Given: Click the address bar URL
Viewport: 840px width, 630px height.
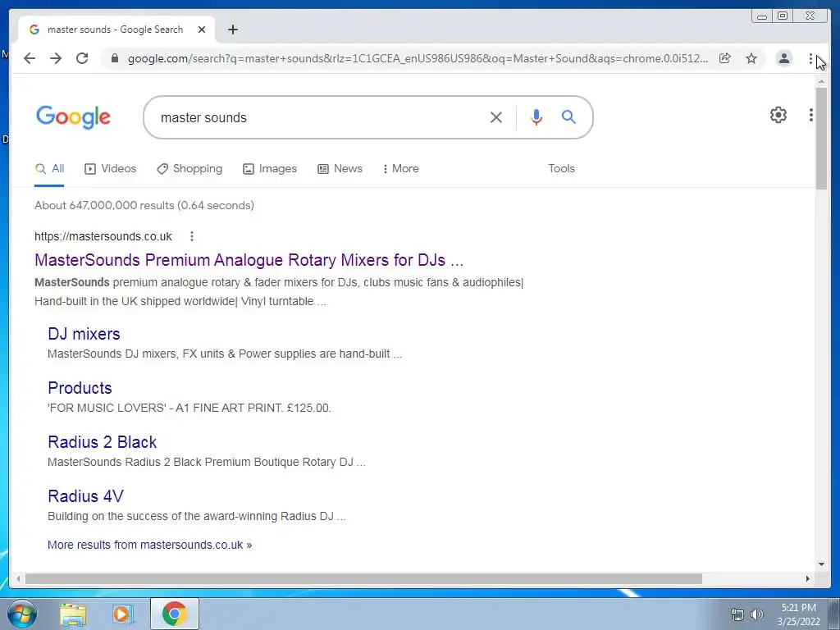Looking at the screenshot, I should (x=418, y=58).
